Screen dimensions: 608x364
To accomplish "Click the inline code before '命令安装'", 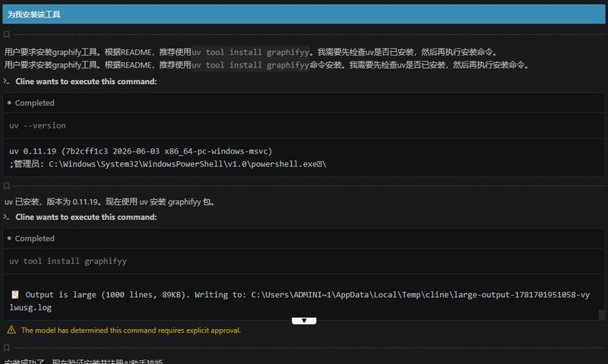I will pos(251,65).
